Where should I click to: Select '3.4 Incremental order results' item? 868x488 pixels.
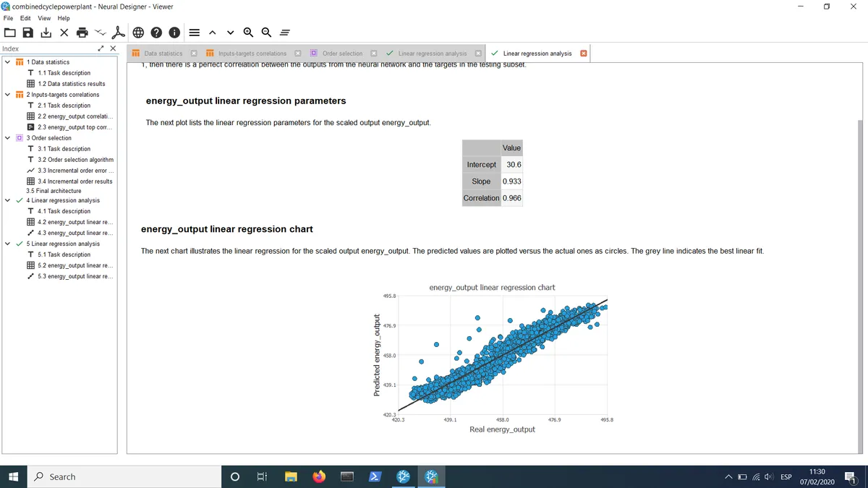(x=75, y=181)
